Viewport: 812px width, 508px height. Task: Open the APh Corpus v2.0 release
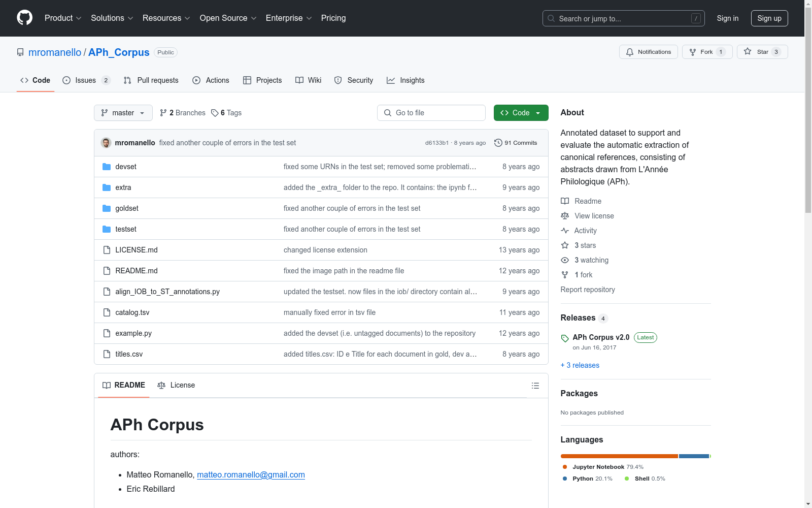click(601, 337)
